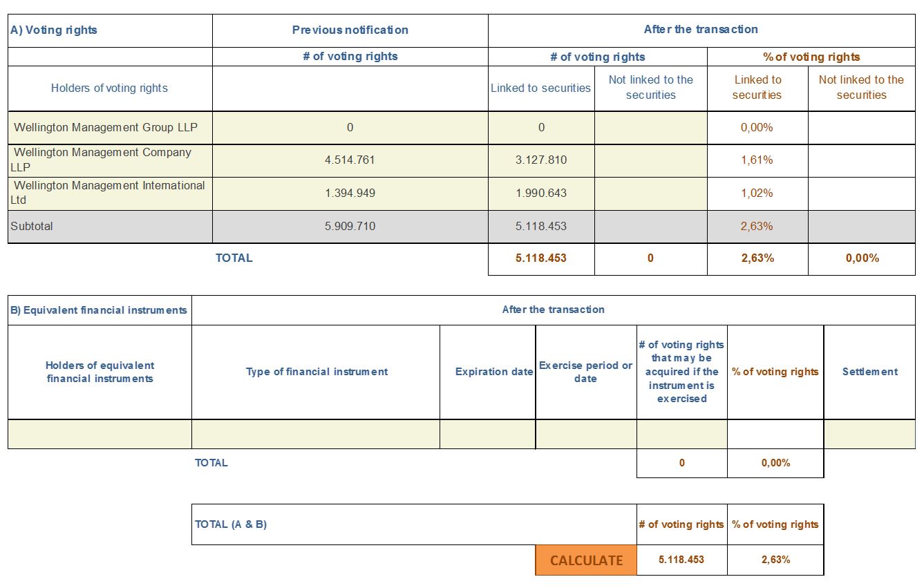
Task: Click the previous notification value 4.514.761
Action: coord(350,160)
